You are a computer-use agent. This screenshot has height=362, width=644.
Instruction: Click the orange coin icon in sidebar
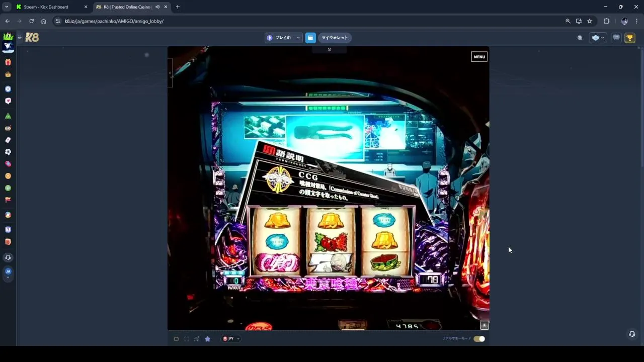[8, 176]
